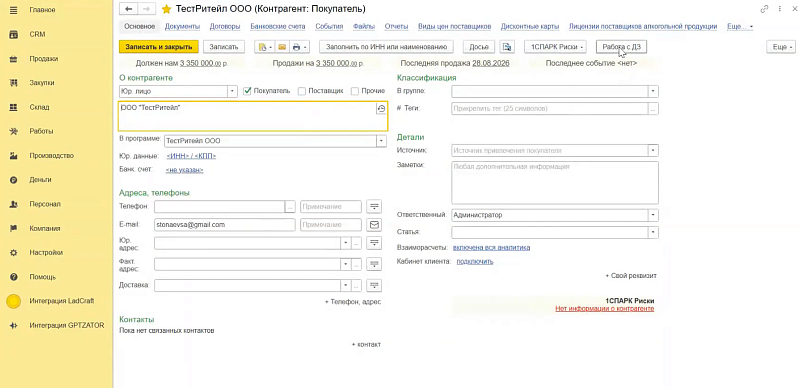The width and height of the screenshot is (799, 388).
Task: Click Записать и закрыть button
Action: pyautogui.click(x=158, y=47)
